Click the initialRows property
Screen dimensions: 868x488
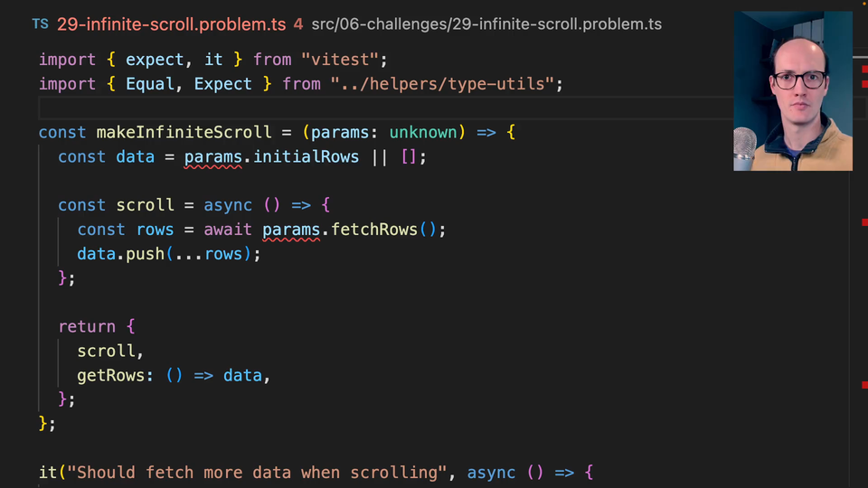point(306,156)
